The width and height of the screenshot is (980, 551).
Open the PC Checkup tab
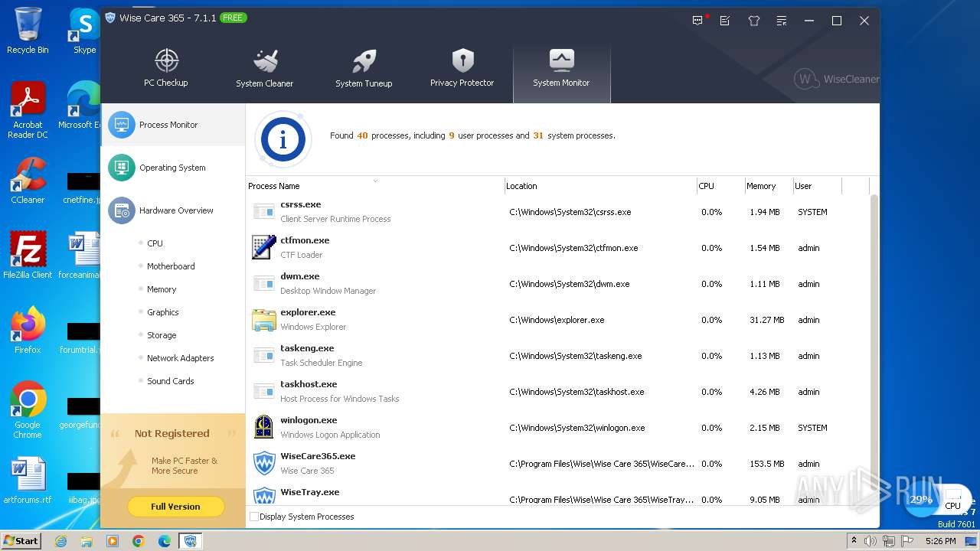point(166,69)
